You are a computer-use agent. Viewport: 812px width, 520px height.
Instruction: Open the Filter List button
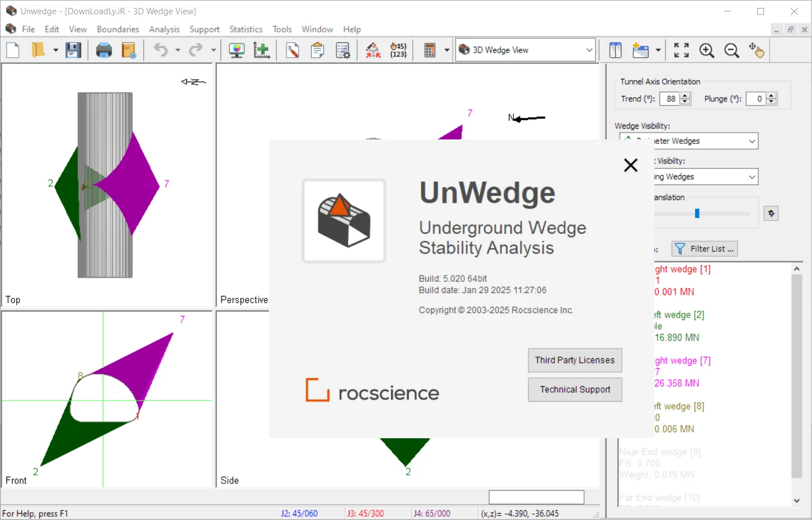705,249
